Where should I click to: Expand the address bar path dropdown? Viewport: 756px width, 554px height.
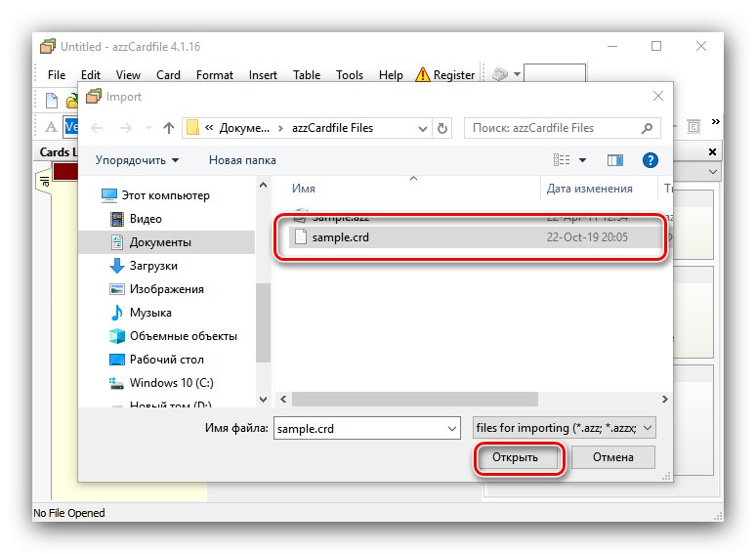click(422, 128)
